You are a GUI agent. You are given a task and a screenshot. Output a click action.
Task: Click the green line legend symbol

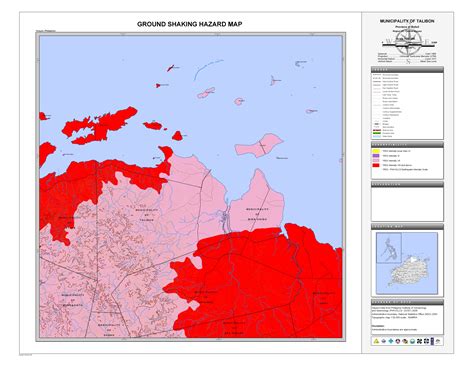[x=377, y=133]
